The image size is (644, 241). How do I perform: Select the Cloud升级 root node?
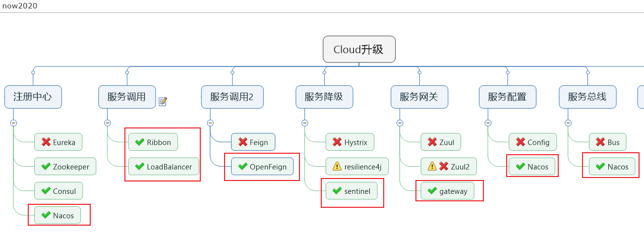coord(359,50)
